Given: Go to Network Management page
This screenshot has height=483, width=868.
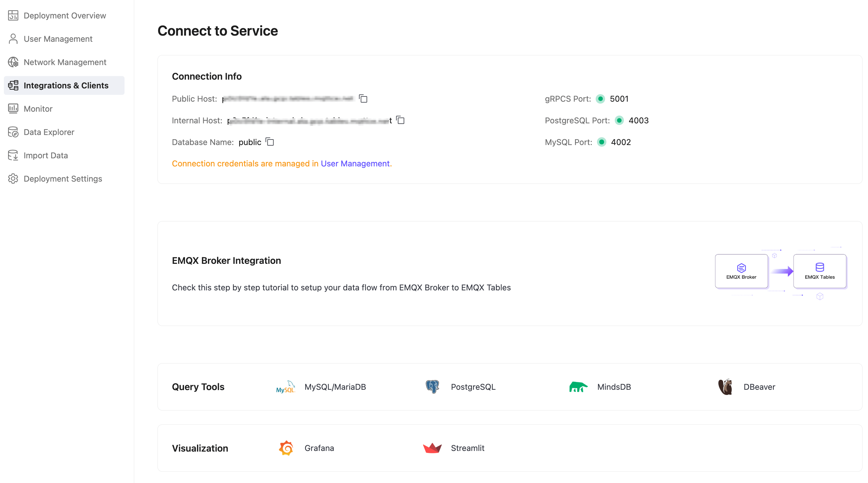Looking at the screenshot, I should (64, 62).
